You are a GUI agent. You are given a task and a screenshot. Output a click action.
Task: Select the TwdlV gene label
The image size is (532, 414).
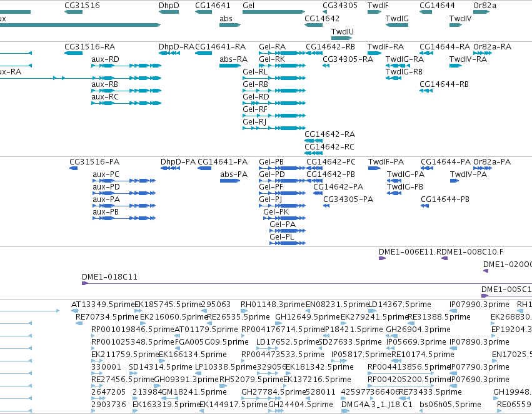click(x=460, y=19)
